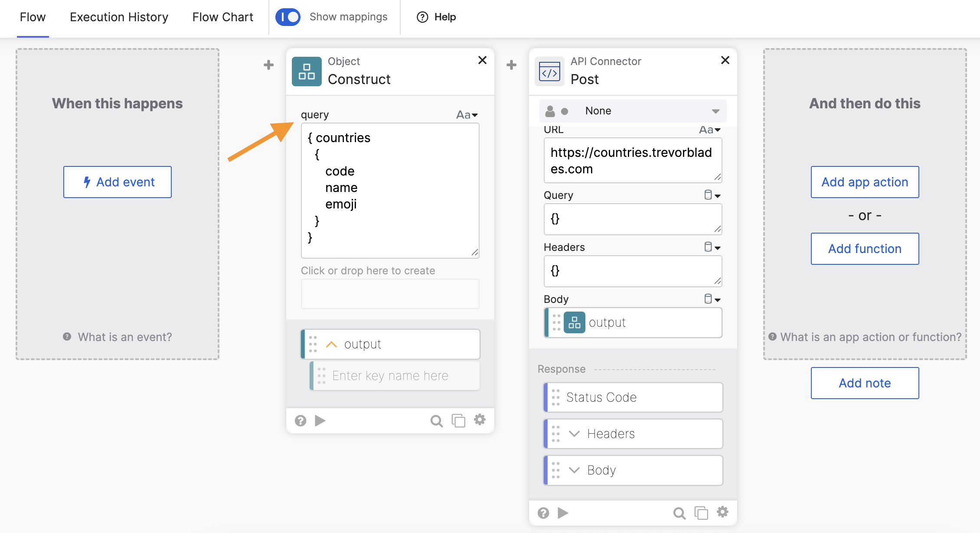The image size is (980, 533).
Task: Click the Add function button
Action: point(865,249)
